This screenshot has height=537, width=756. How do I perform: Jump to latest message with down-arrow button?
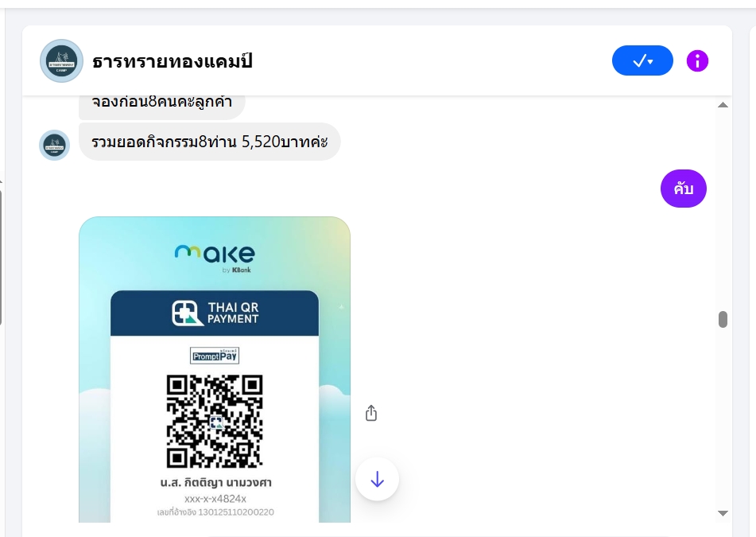tap(377, 479)
